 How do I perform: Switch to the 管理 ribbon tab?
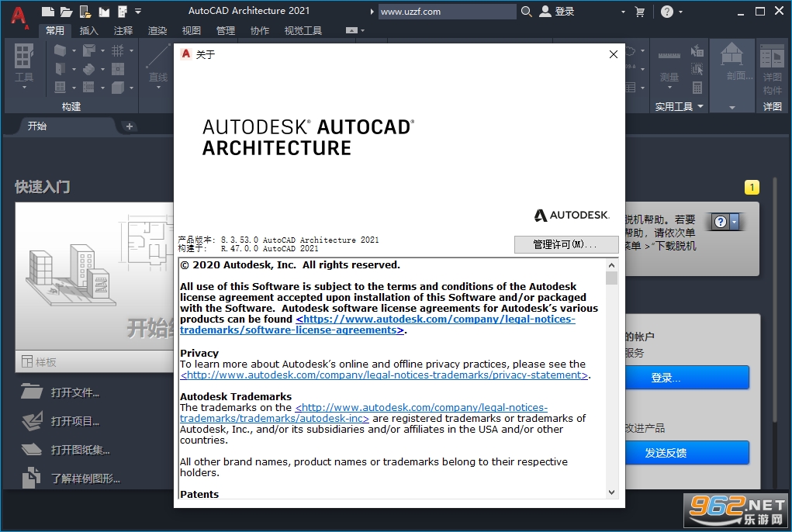[x=225, y=30]
